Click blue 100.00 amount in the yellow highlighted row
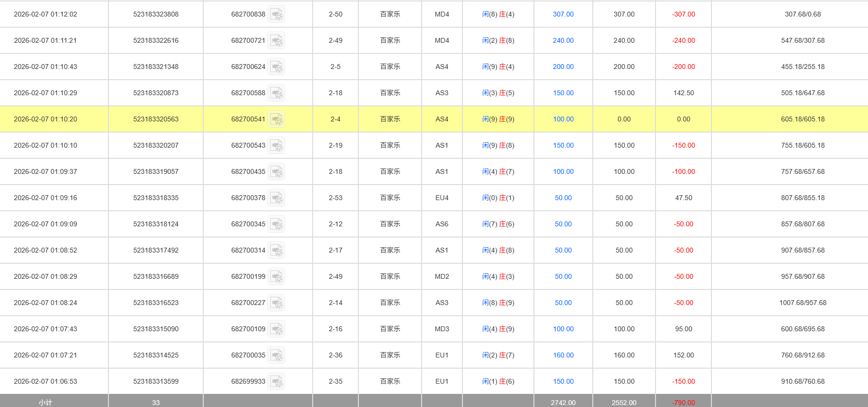Screen dimensions: 868x407 tap(563, 119)
